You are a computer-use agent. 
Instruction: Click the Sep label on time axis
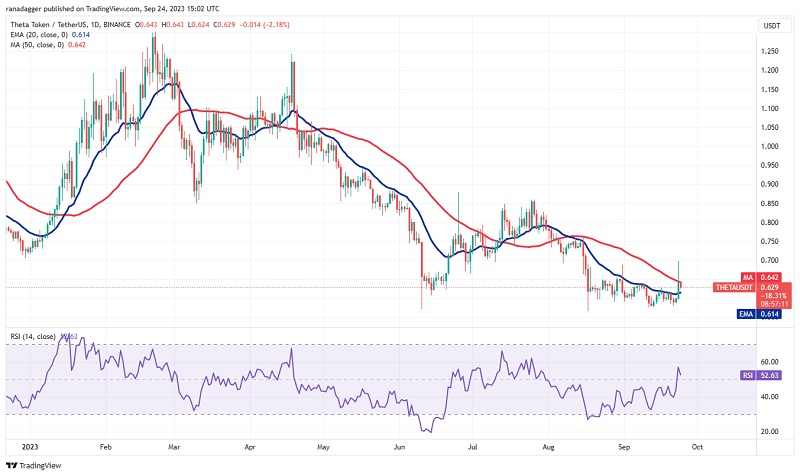(624, 447)
